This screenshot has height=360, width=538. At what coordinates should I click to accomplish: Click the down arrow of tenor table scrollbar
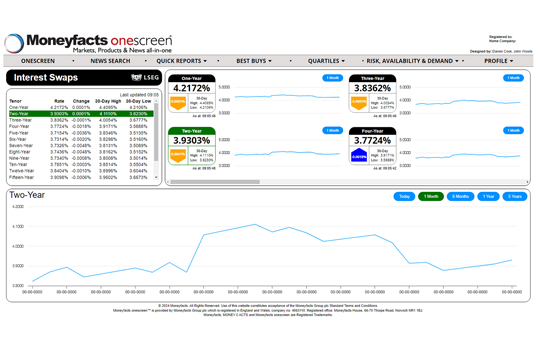pos(156,177)
